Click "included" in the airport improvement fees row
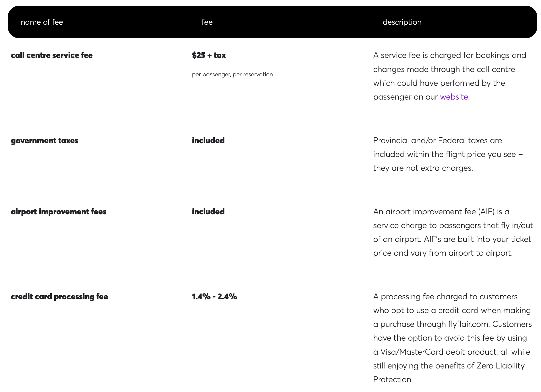 point(208,212)
